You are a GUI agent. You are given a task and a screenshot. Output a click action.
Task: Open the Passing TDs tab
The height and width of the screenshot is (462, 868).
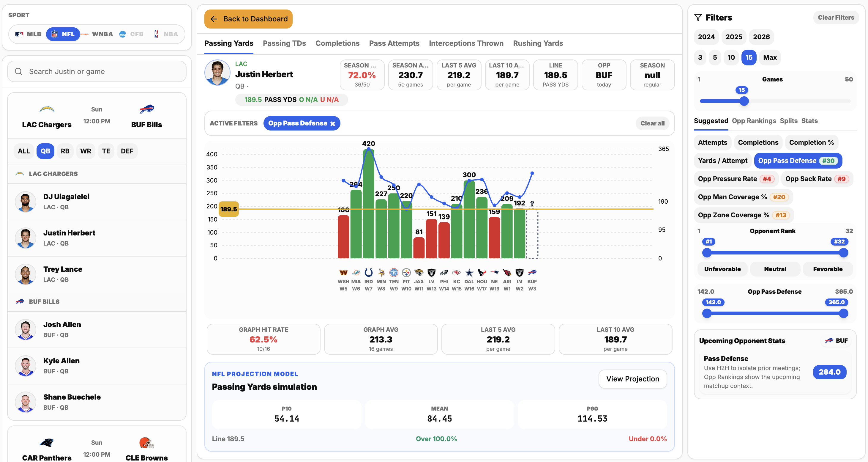284,43
